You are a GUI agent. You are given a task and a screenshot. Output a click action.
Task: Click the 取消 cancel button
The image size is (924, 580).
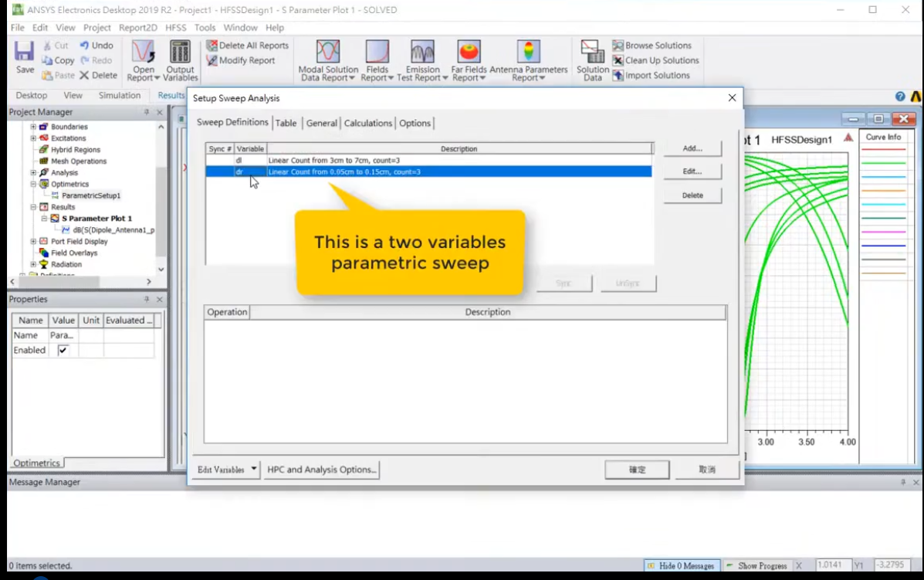707,470
